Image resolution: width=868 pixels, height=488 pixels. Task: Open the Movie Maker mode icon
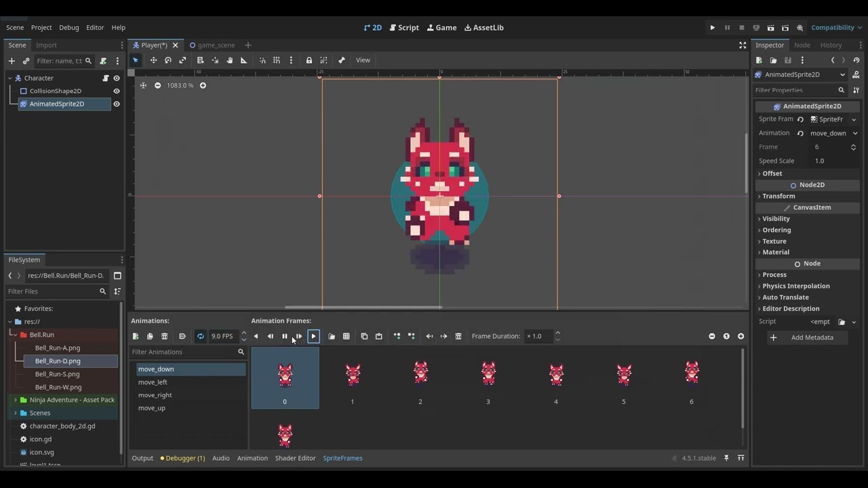pyautogui.click(x=800, y=28)
